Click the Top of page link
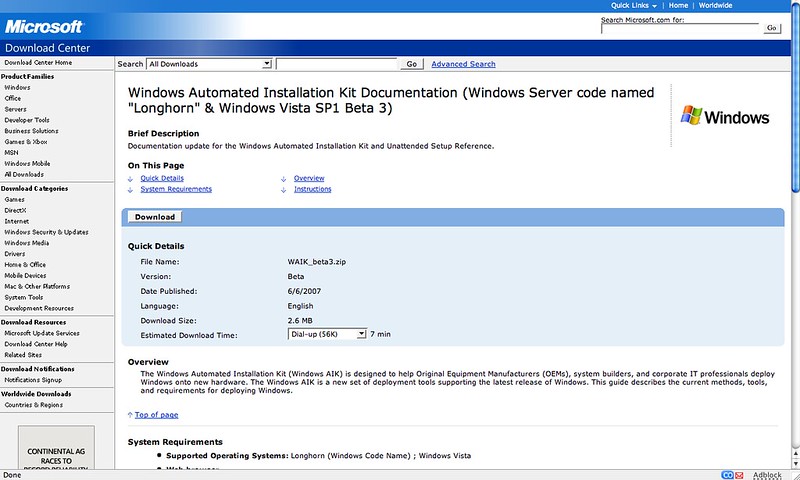Viewport: 800px width, 480px height. pyautogui.click(x=156, y=415)
